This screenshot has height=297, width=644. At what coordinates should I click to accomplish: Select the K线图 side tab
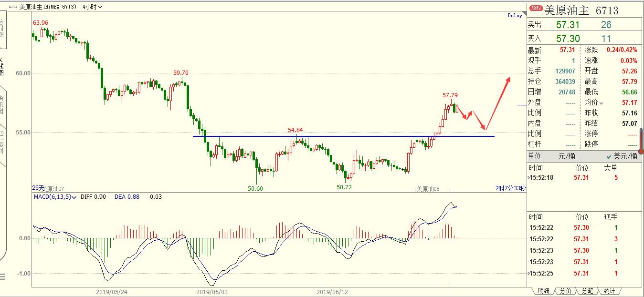click(2, 67)
